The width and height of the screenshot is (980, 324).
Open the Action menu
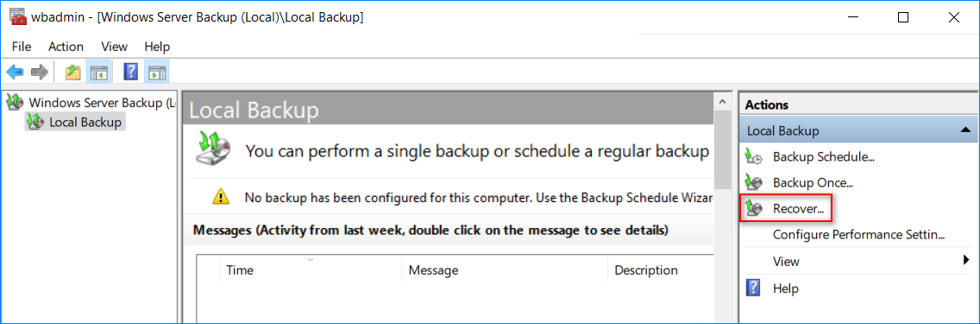[x=66, y=47]
